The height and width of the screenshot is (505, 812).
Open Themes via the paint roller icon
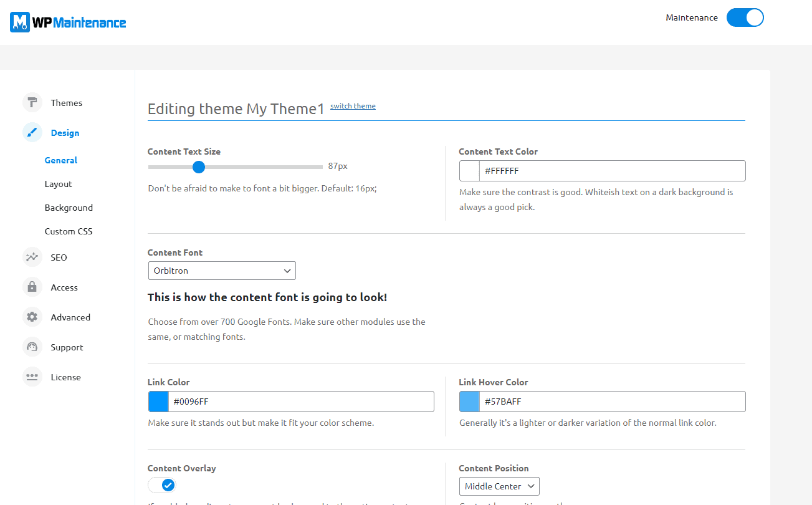[x=32, y=103]
